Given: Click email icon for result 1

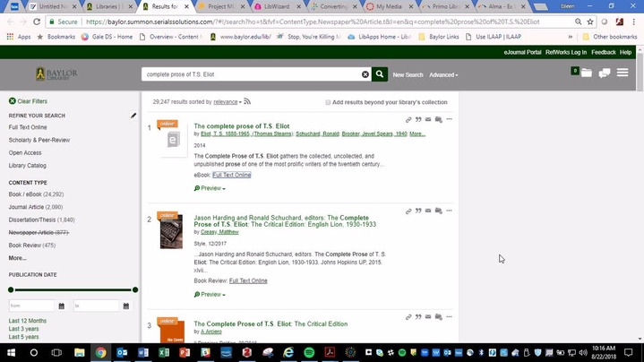Looking at the screenshot, I should (428, 119).
